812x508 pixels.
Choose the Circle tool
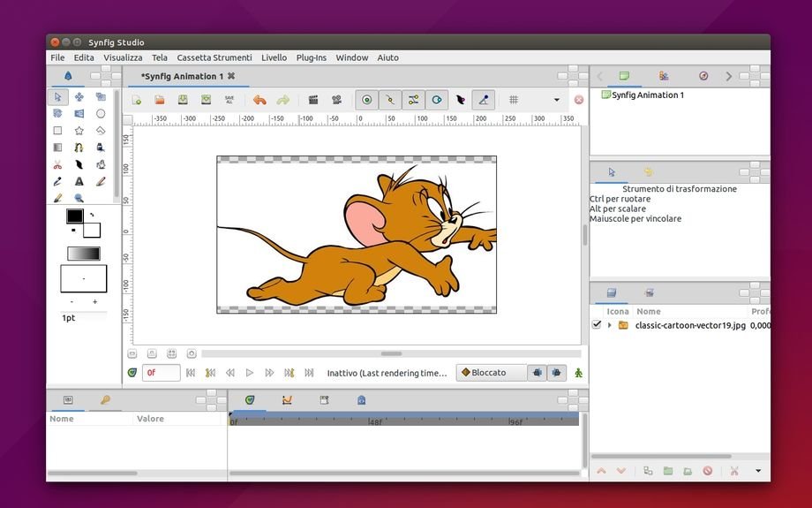click(101, 114)
